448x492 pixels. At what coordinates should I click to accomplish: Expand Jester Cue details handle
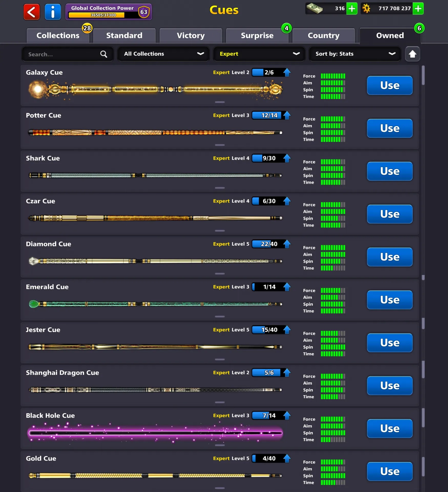pyautogui.click(x=220, y=359)
